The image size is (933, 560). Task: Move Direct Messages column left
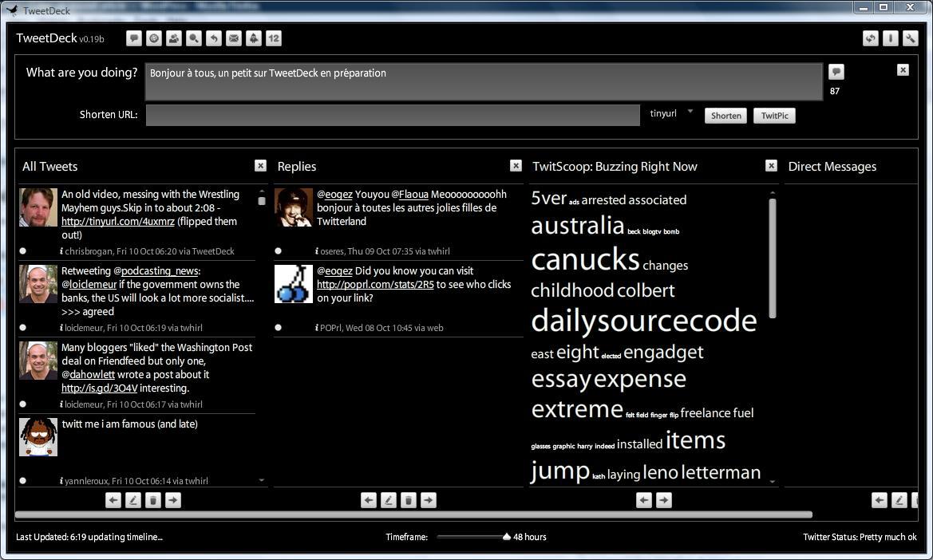pyautogui.click(x=880, y=500)
